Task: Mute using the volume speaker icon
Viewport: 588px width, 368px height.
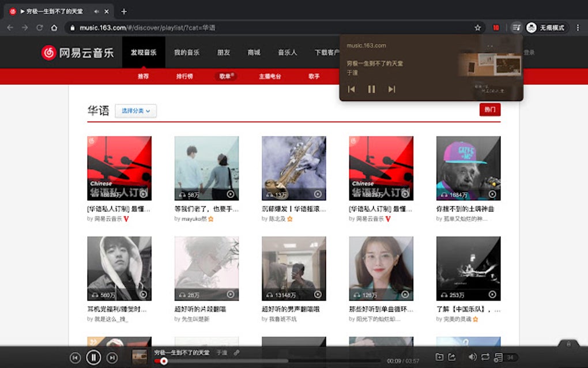Action: pyautogui.click(x=473, y=357)
